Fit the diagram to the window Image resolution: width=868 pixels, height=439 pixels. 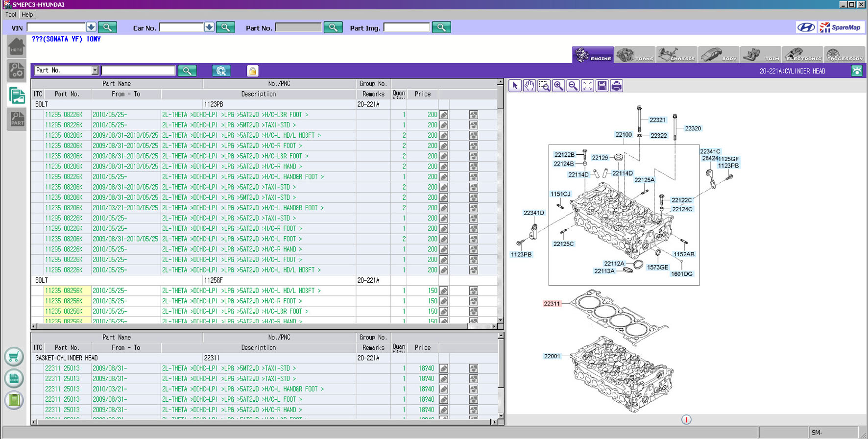point(587,86)
